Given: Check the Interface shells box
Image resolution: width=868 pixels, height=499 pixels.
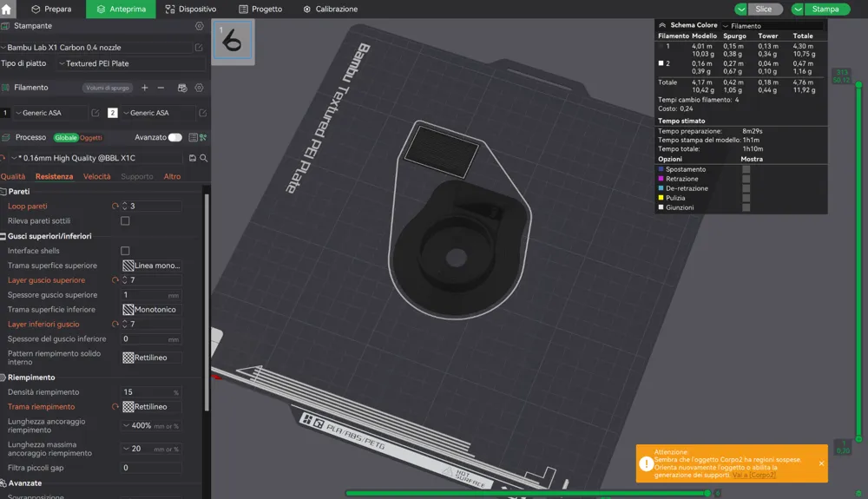Looking at the screenshot, I should pos(125,251).
